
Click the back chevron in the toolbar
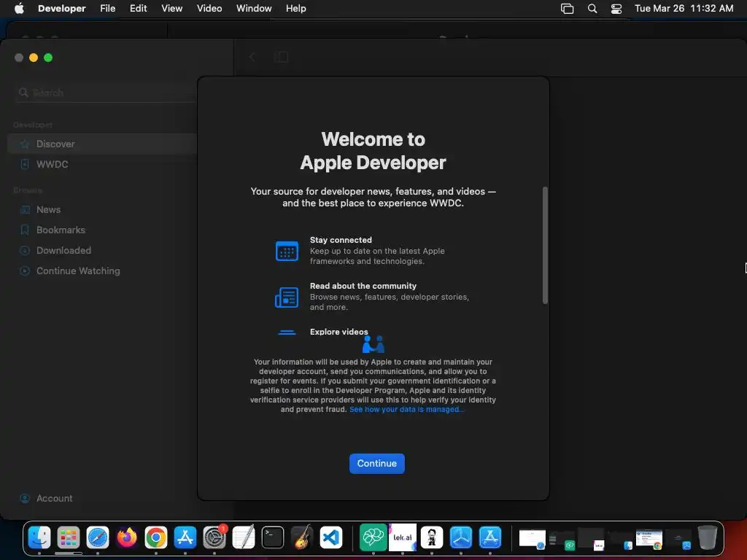[x=252, y=57]
